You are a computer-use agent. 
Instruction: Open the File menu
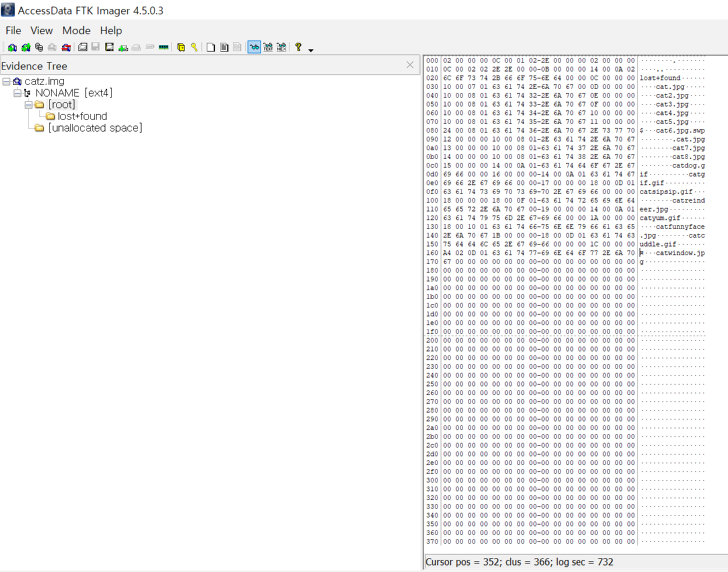[x=13, y=30]
